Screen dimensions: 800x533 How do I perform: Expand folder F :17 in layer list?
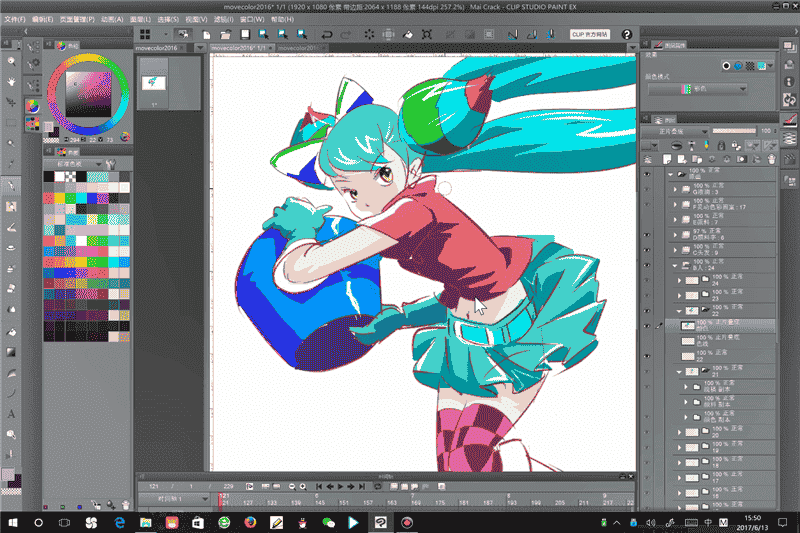[x=676, y=205]
